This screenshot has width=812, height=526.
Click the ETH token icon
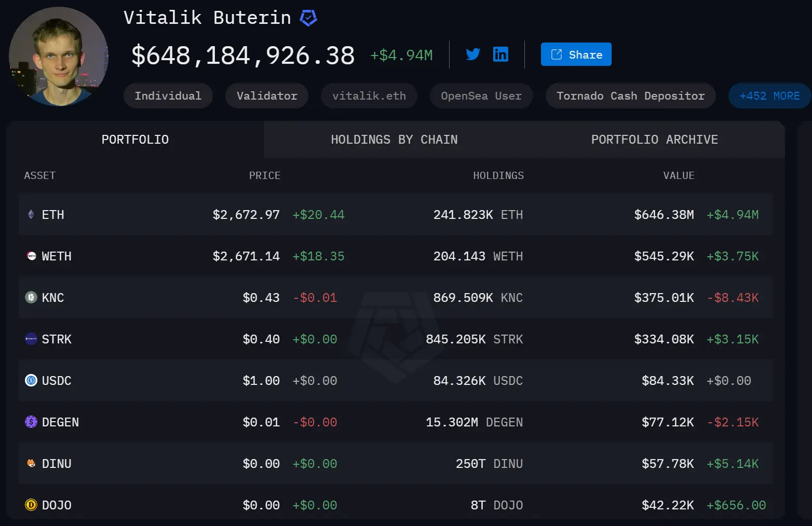point(31,214)
